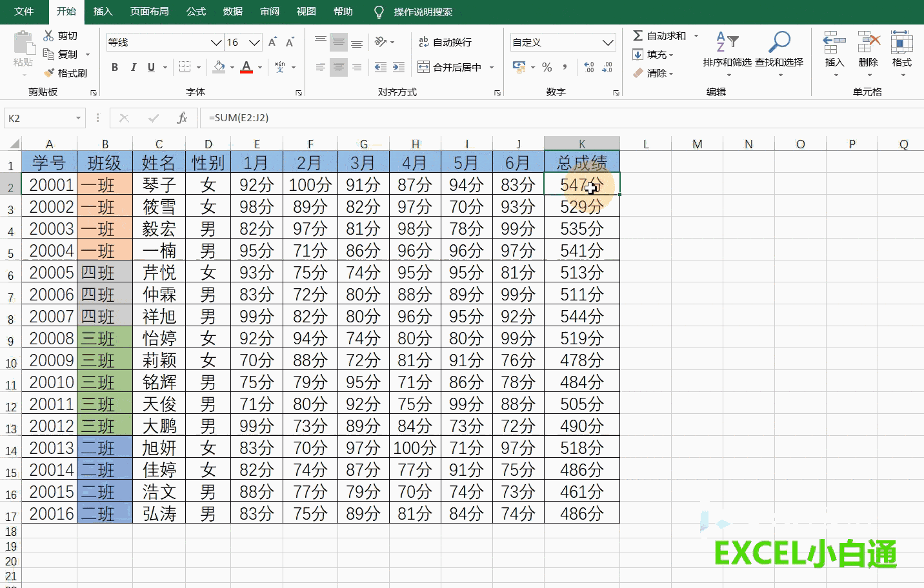Click the red font color button

[246, 67]
